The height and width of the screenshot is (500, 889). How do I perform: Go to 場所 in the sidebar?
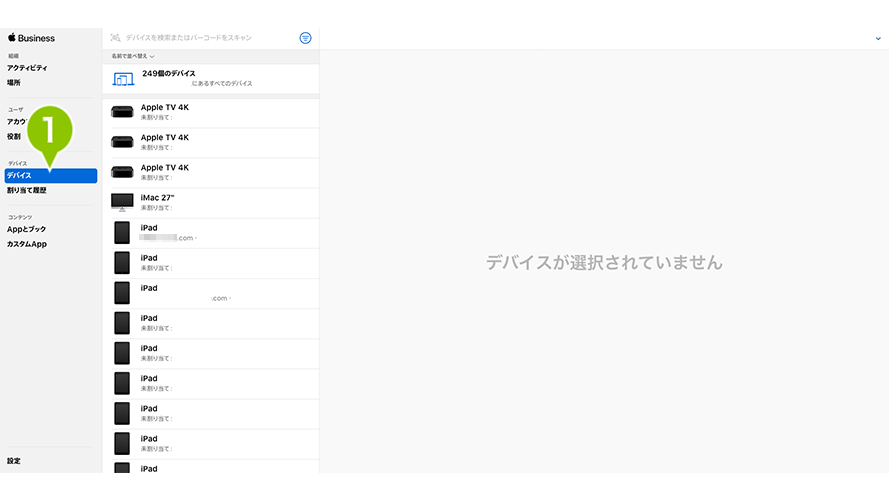tap(14, 83)
